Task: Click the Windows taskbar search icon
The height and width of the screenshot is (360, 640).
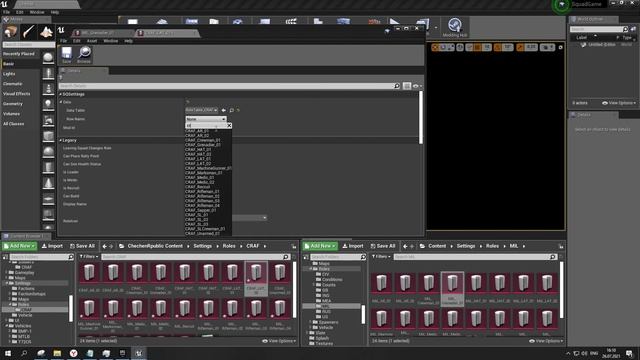Action: (24, 353)
